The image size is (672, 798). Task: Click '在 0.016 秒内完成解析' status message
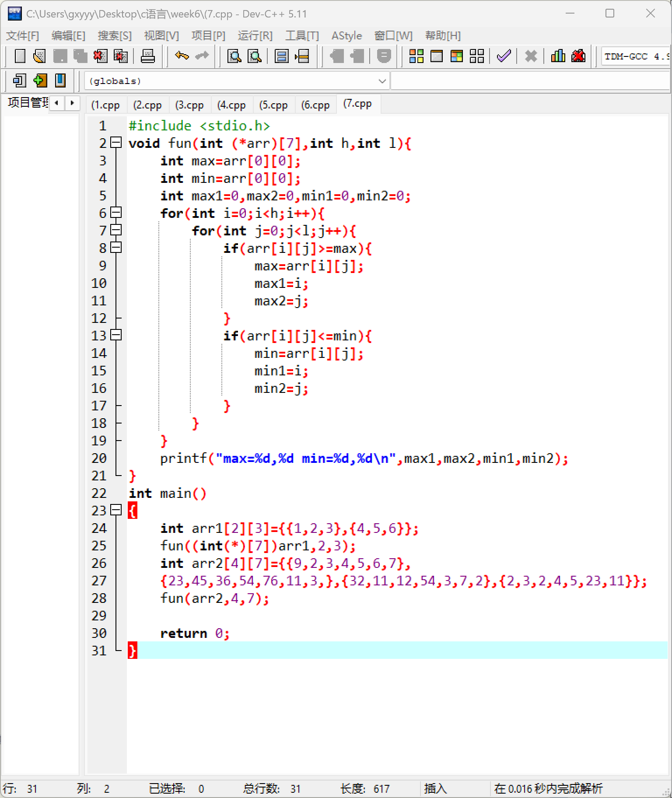tap(548, 789)
